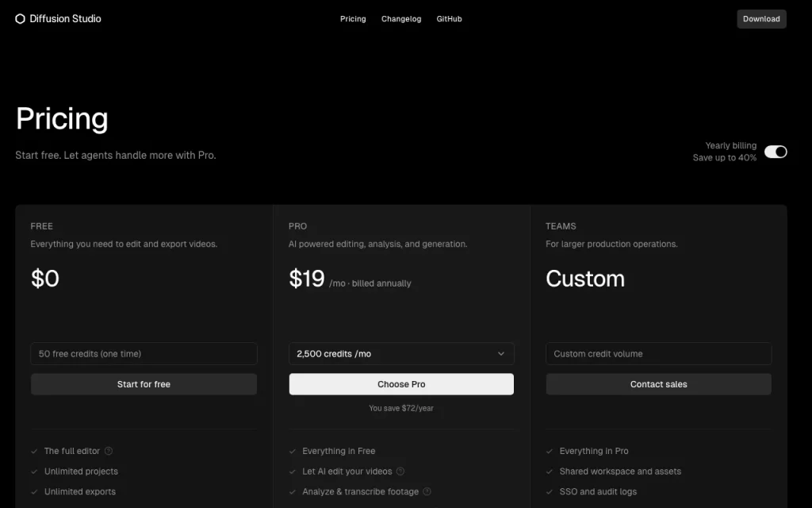Click the Custom credit volume field
The height and width of the screenshot is (508, 812).
coord(658,353)
